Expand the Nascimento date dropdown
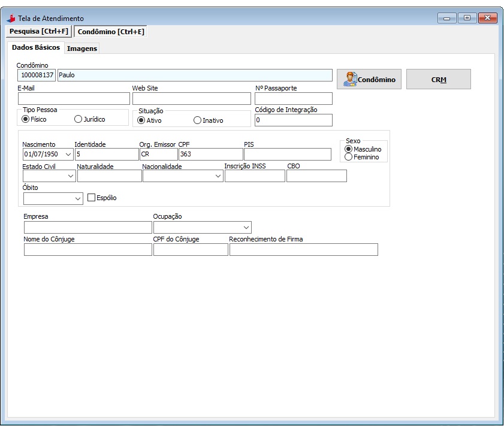Image resolution: width=504 pixels, height=426 pixels. [68, 155]
